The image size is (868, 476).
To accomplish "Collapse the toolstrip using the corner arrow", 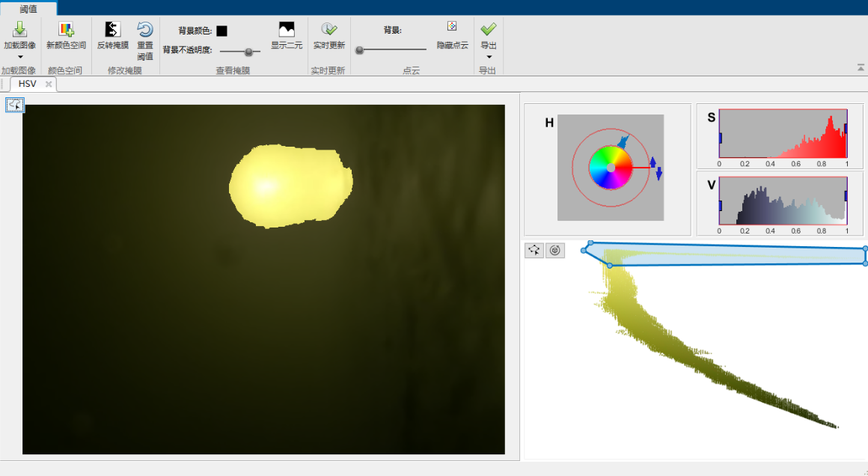I will (x=861, y=68).
